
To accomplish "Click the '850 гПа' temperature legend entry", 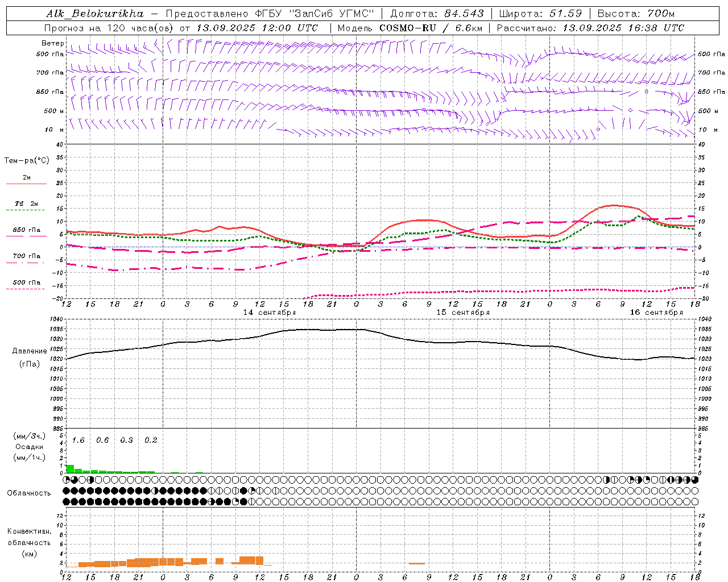I will pos(27,230).
